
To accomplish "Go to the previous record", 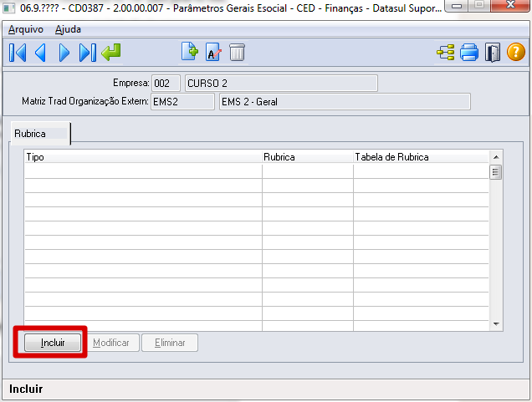I will pos(40,53).
